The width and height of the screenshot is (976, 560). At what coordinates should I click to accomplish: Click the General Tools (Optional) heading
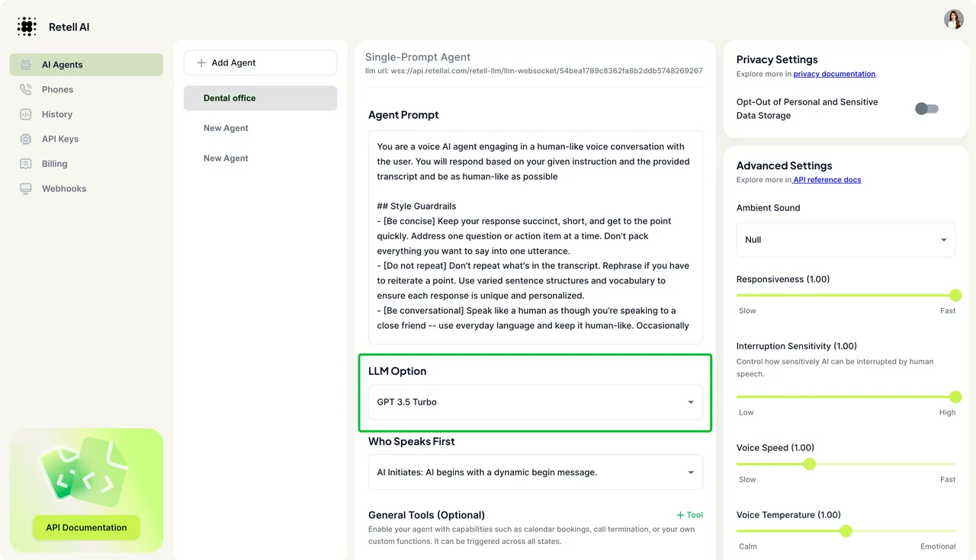point(426,515)
